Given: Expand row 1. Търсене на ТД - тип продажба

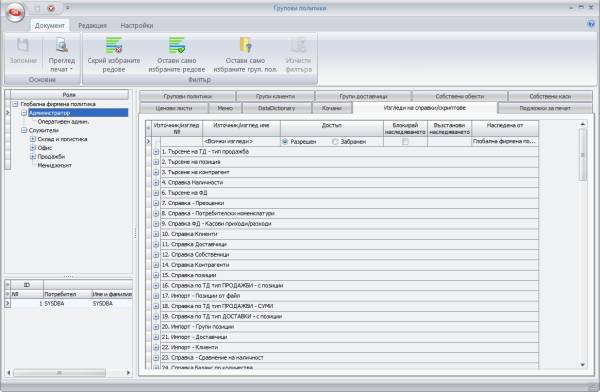Looking at the screenshot, I should [x=156, y=152].
